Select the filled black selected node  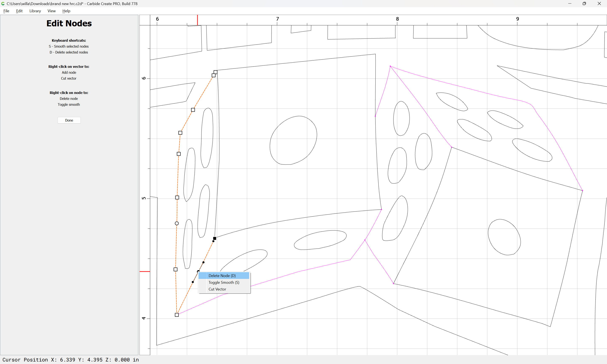point(215,238)
